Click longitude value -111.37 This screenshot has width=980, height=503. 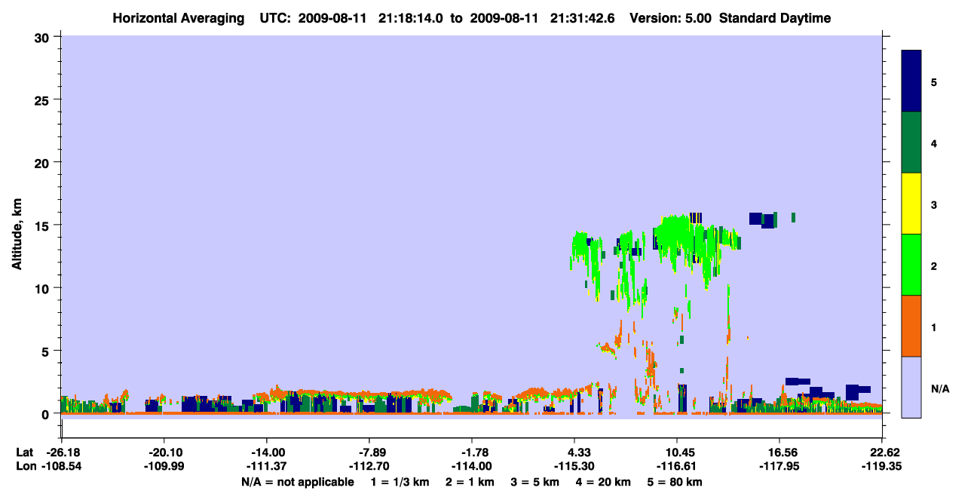tap(266, 465)
